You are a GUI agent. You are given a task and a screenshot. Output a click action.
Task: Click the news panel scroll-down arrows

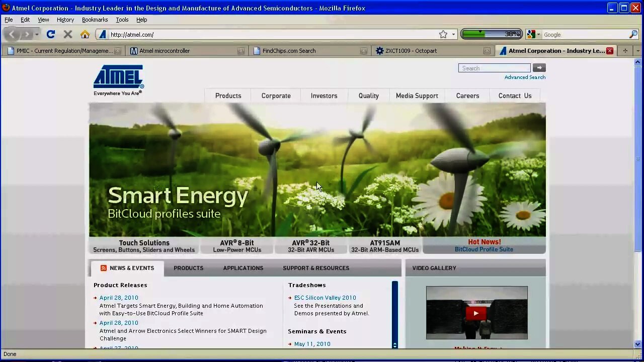click(395, 345)
